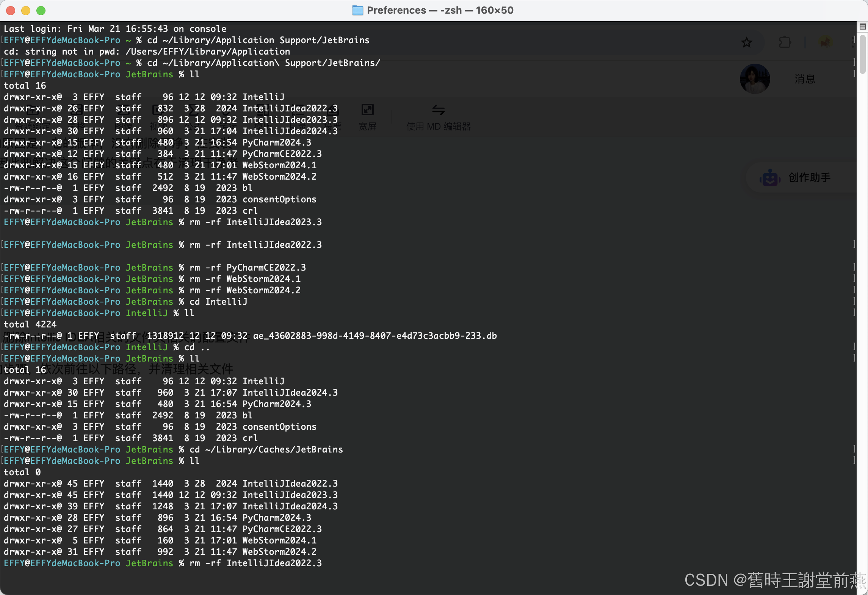The image size is (868, 595).
Task: Click the faded bookmark star icon
Action: pyautogui.click(x=746, y=42)
